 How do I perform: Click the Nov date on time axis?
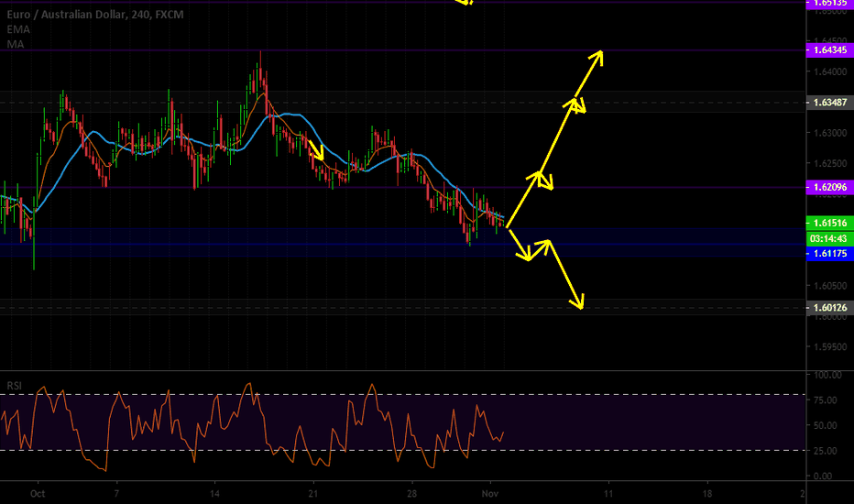pyautogui.click(x=490, y=494)
